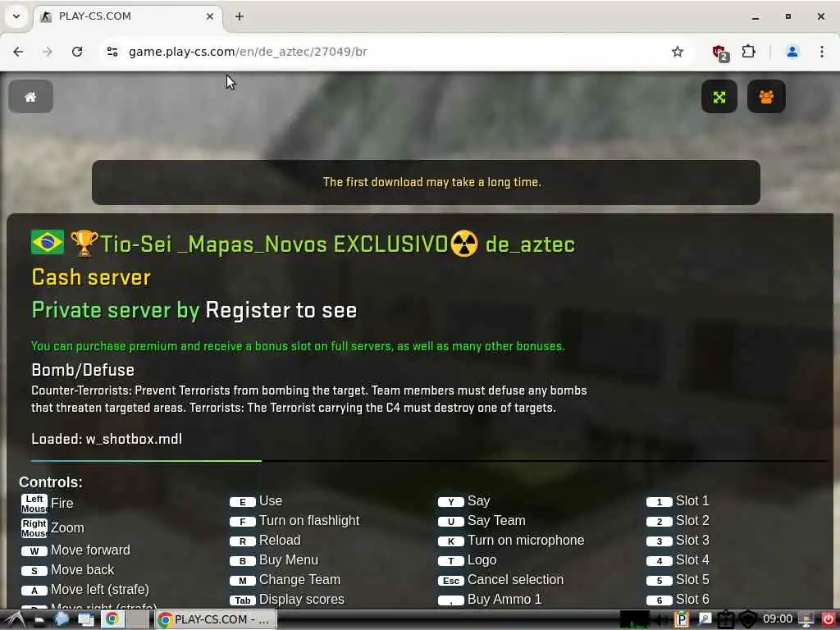840x630 pixels.
Task: Click the 'Controls:' heading
Action: click(x=51, y=482)
